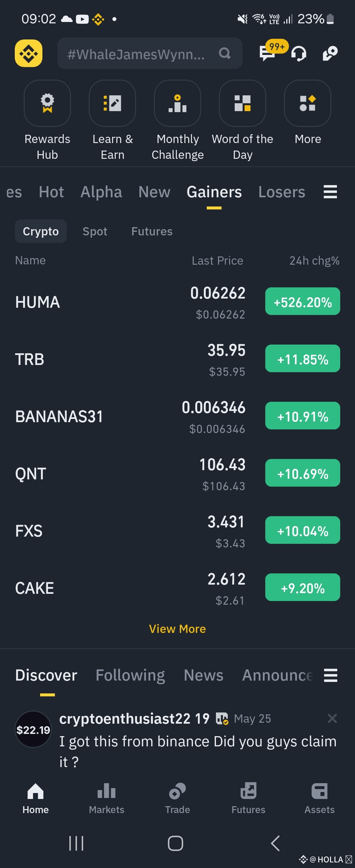Open the HUMA +526.20% change button

pyautogui.click(x=303, y=301)
